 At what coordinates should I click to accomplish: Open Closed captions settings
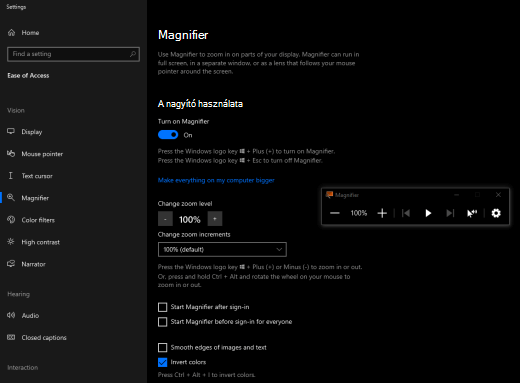tap(44, 338)
